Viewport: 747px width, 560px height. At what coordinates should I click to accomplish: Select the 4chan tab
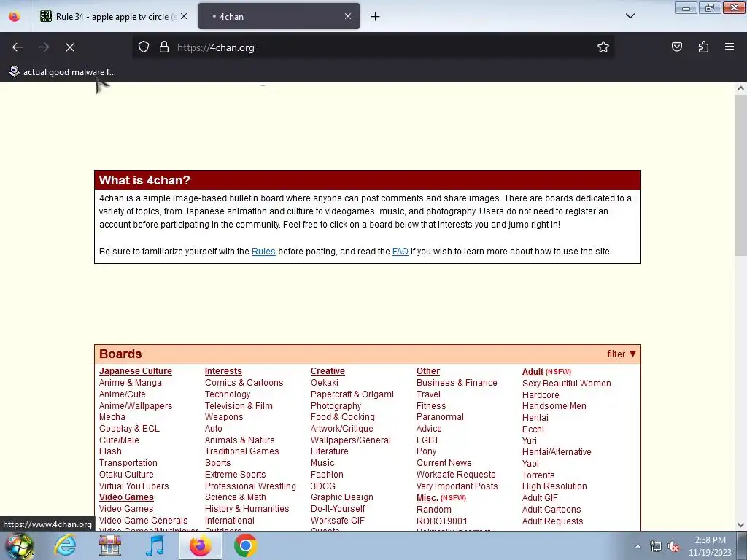tap(279, 16)
